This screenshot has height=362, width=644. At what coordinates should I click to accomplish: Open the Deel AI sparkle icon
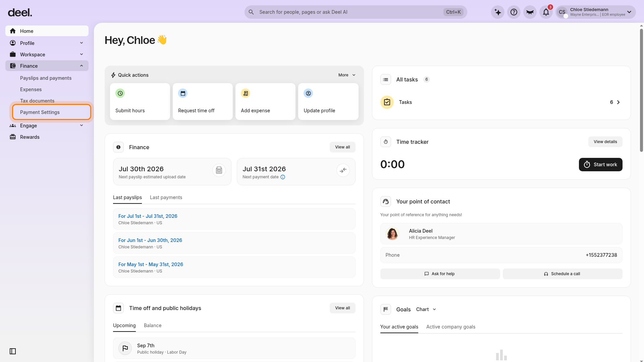[498, 12]
